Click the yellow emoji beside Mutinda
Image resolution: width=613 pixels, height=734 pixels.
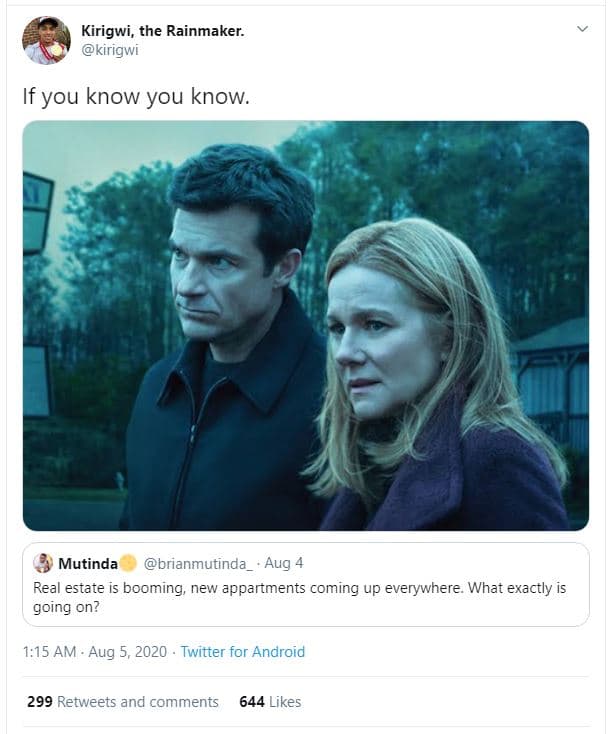129,563
